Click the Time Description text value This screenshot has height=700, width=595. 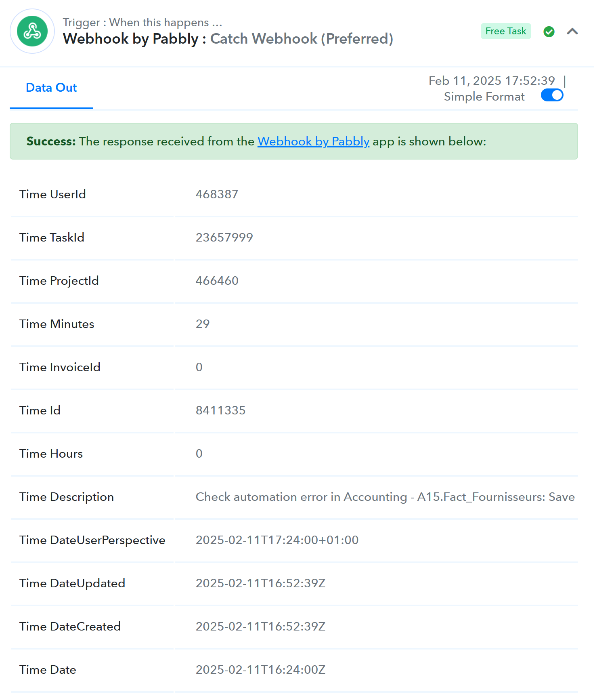pyautogui.click(x=385, y=497)
